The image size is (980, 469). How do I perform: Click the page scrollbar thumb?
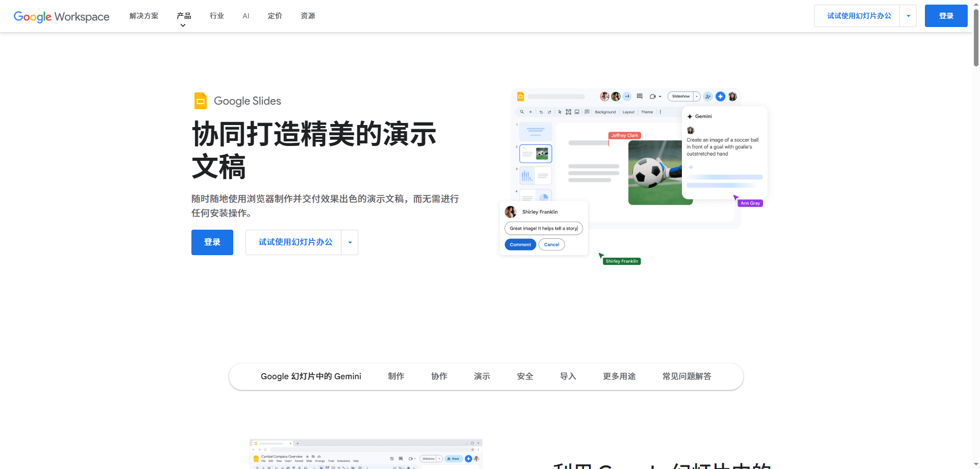pyautogui.click(x=976, y=38)
